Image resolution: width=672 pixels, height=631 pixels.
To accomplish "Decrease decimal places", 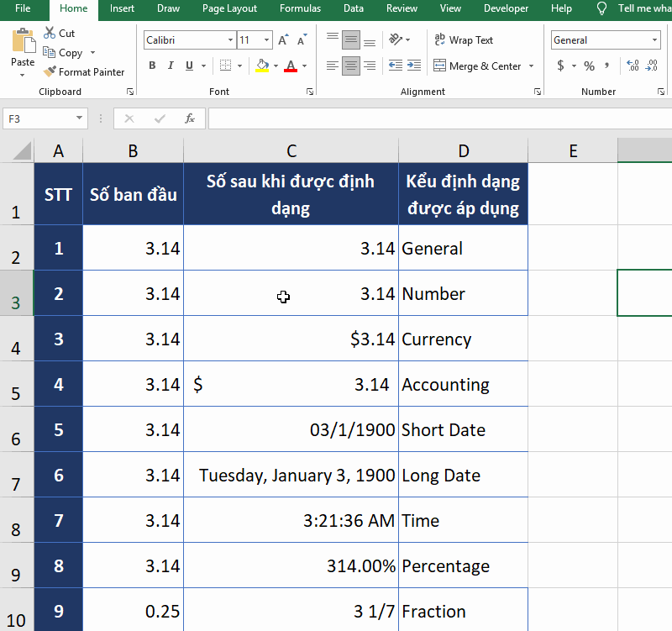I will click(652, 66).
